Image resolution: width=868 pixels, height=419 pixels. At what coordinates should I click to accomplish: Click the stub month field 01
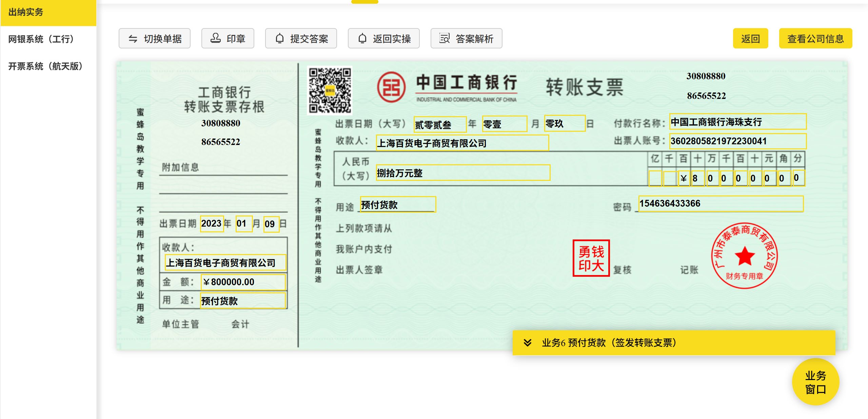point(244,224)
